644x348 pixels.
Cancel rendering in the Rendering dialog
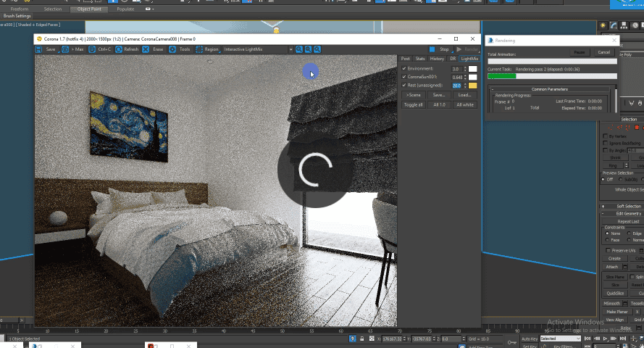(x=603, y=53)
